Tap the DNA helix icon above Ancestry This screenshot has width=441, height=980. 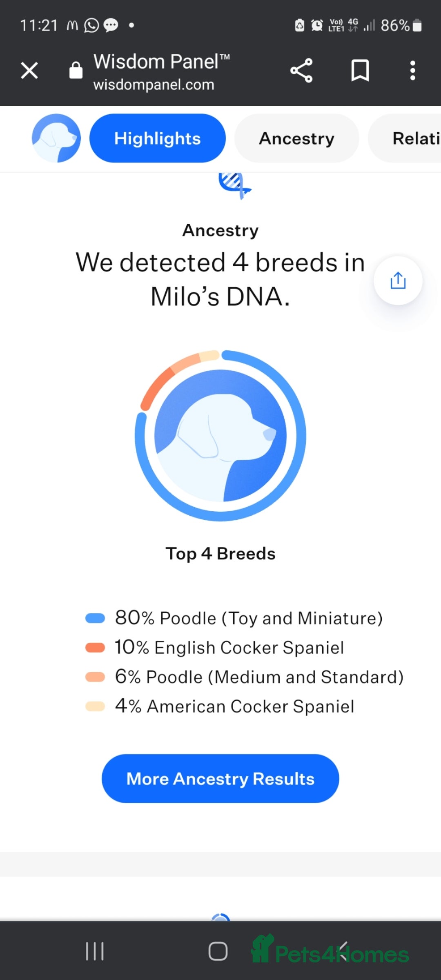tap(234, 186)
